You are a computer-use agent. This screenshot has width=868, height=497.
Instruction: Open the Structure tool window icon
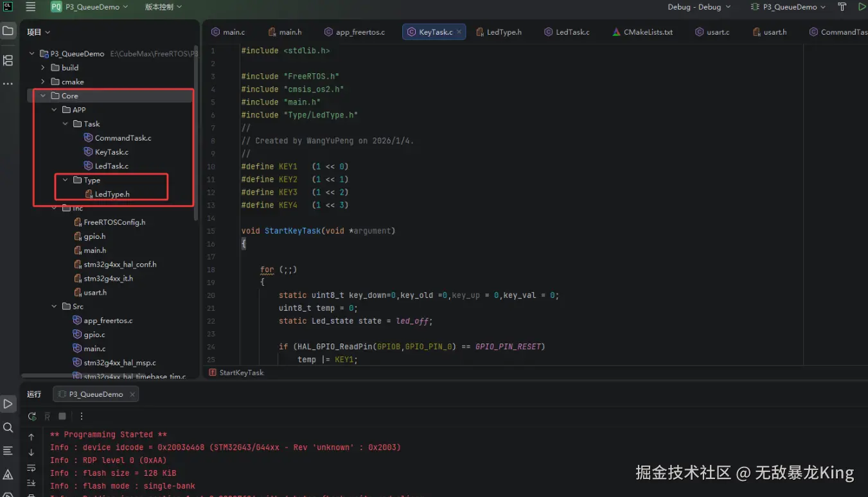point(8,60)
